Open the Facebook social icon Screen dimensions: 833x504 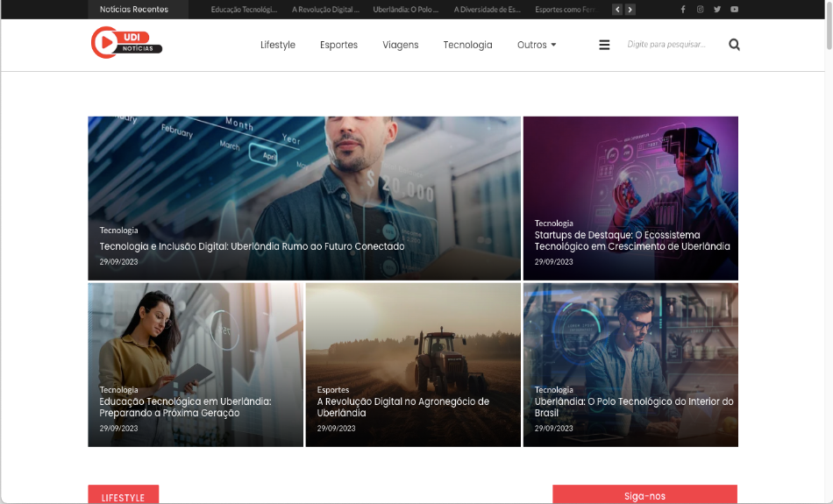click(683, 10)
